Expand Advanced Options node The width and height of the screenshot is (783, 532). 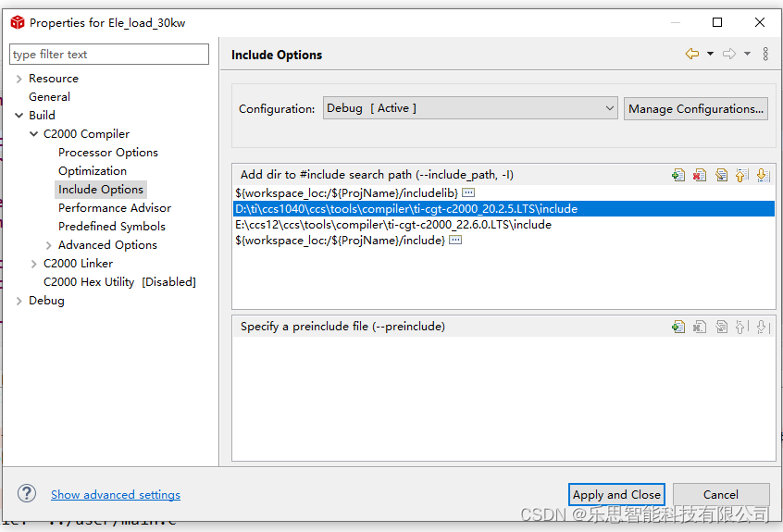click(x=48, y=245)
